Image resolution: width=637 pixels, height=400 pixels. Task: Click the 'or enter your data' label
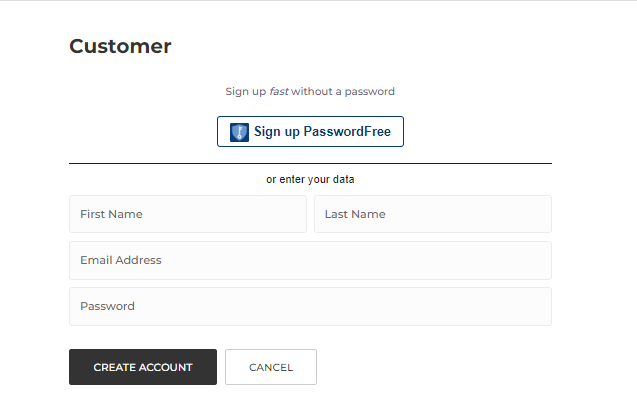[x=310, y=180]
